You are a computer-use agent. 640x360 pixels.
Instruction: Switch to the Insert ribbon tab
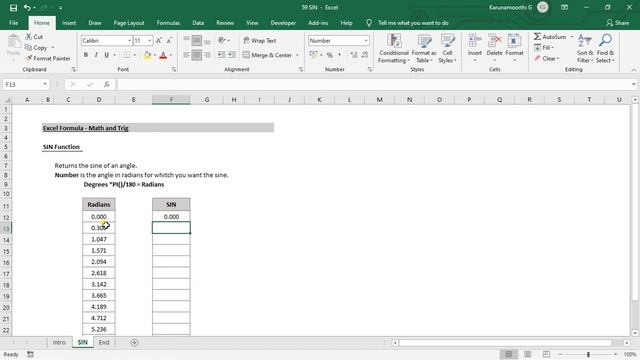tap(69, 23)
